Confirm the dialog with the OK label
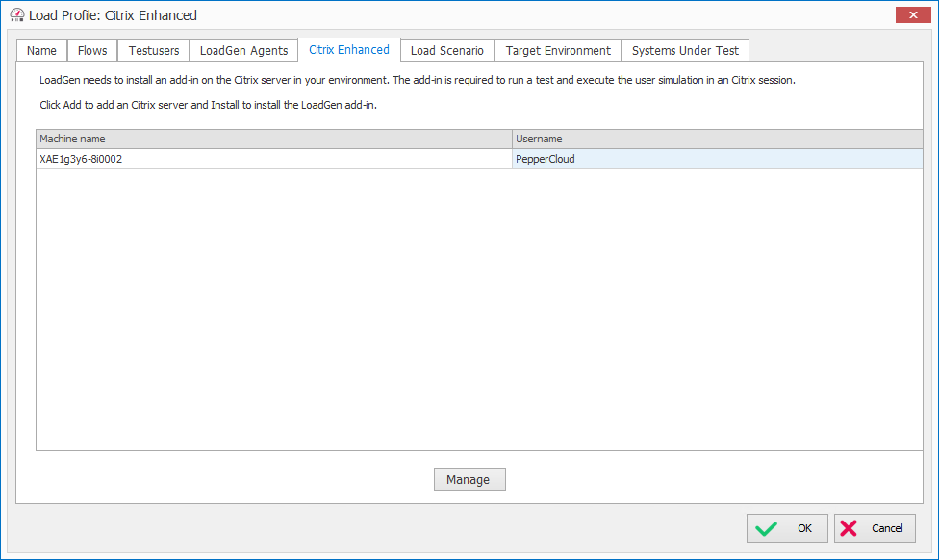This screenshot has height=560, width=939. (x=804, y=528)
